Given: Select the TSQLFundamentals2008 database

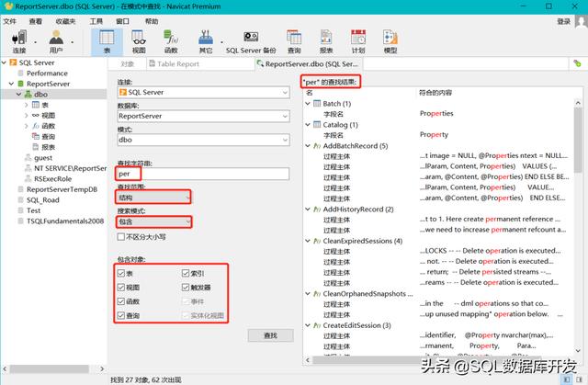Looking at the screenshot, I should 65,221.
